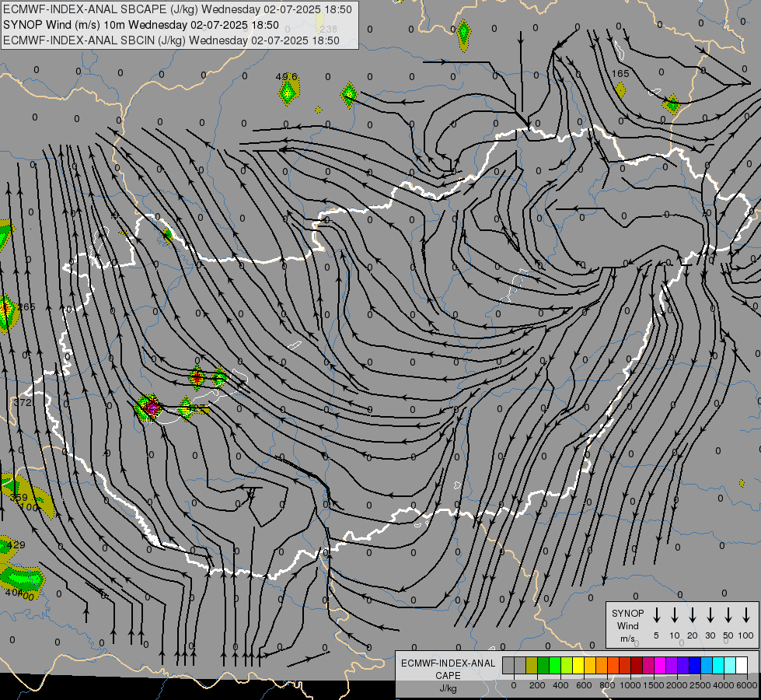Click the 200 tick label on CAPE scale

pos(537,685)
